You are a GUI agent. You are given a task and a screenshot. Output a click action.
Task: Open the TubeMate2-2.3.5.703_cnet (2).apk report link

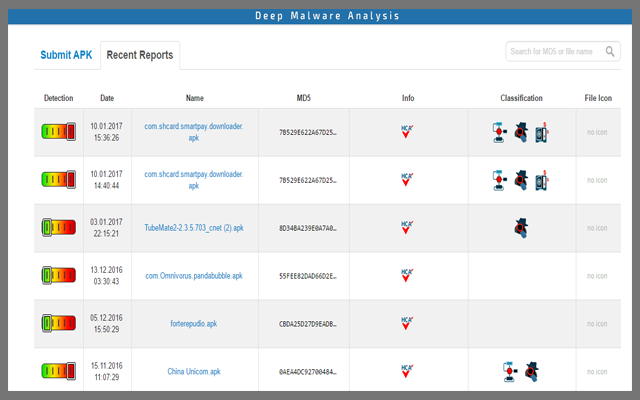pos(194,228)
